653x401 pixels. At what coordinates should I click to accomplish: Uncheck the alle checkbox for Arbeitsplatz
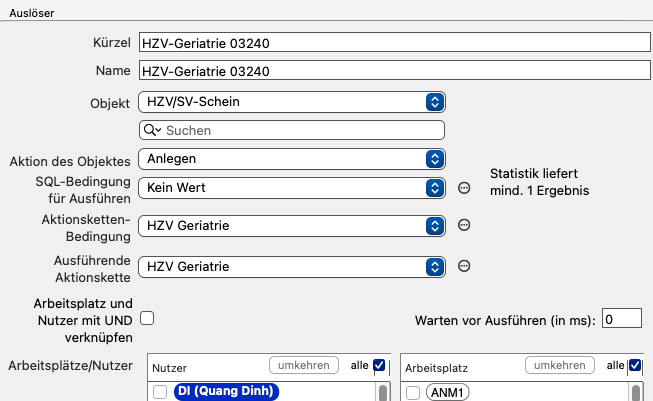pyautogui.click(x=635, y=365)
